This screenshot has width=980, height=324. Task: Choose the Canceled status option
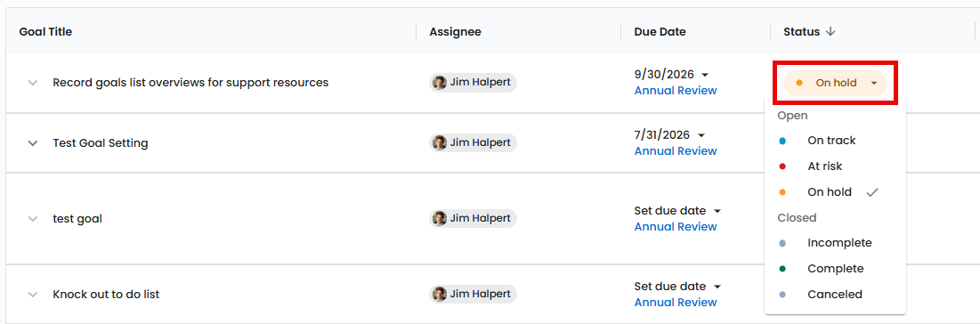tap(835, 295)
